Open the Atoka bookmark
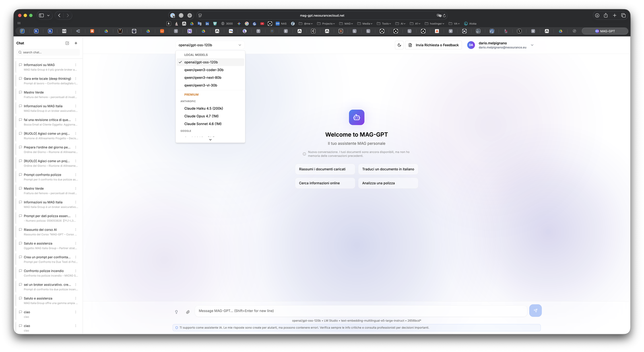 470,24
